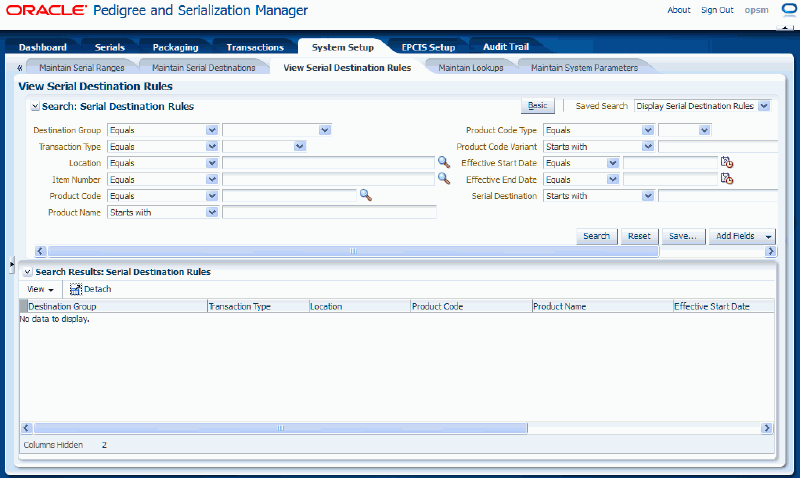
Task: Collapse the Search Results section
Action: [28, 272]
